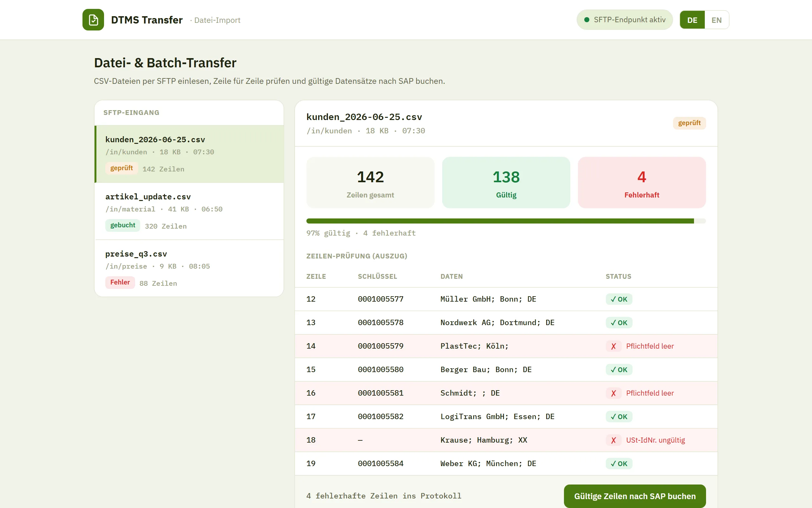Click the 4 Fehlerhaft card

[x=642, y=183]
